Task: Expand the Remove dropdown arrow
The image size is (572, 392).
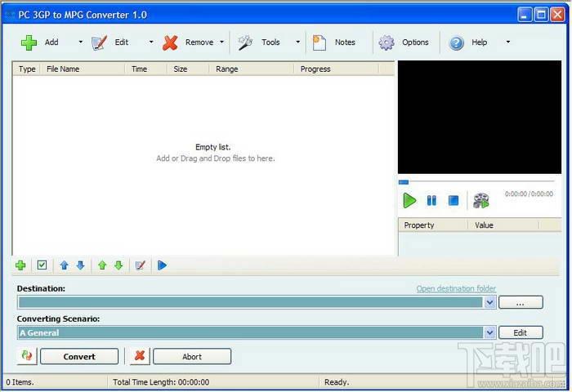Action: click(221, 42)
